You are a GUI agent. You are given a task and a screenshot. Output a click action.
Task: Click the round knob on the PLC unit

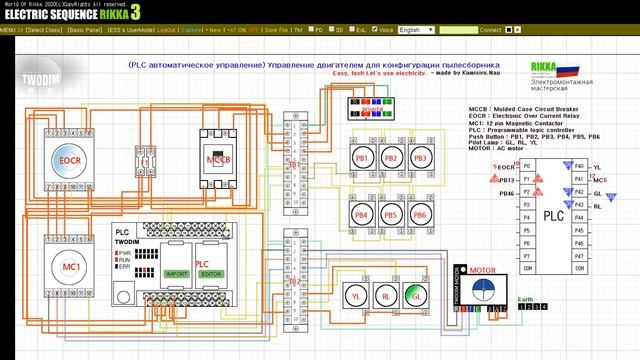tap(123, 296)
